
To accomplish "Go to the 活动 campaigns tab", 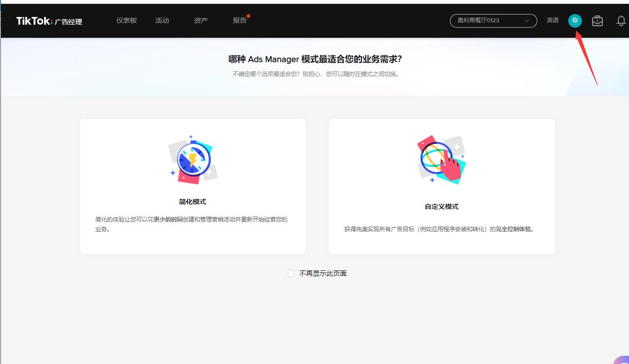I will tap(162, 20).
